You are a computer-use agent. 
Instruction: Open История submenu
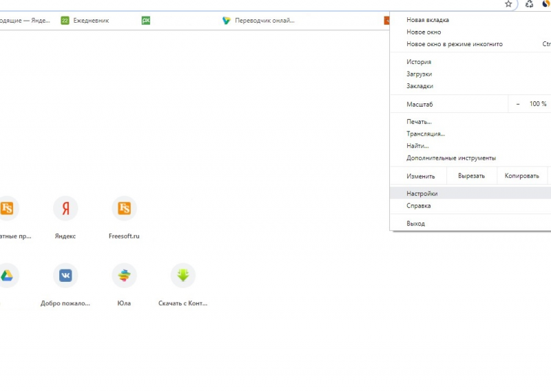pyautogui.click(x=470, y=62)
